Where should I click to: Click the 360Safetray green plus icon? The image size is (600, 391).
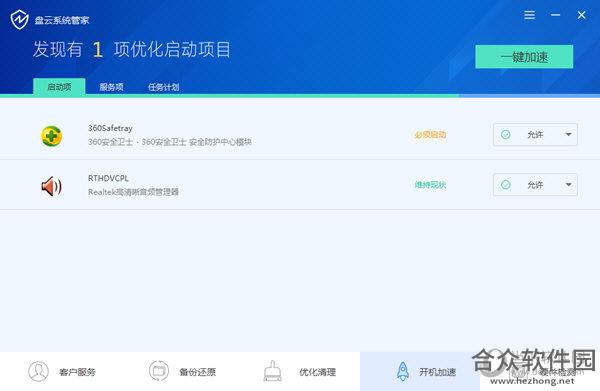52,136
